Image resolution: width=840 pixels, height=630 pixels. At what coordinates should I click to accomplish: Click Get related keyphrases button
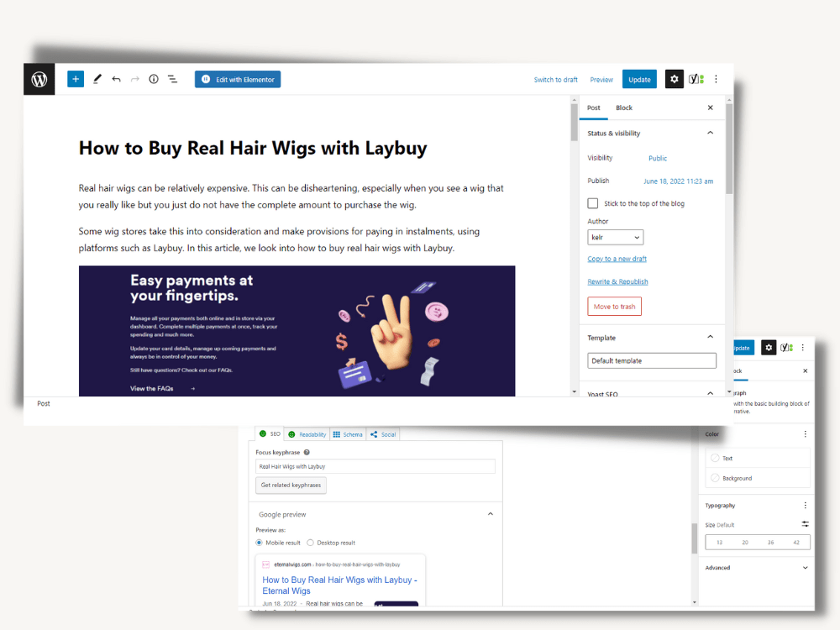tap(291, 485)
